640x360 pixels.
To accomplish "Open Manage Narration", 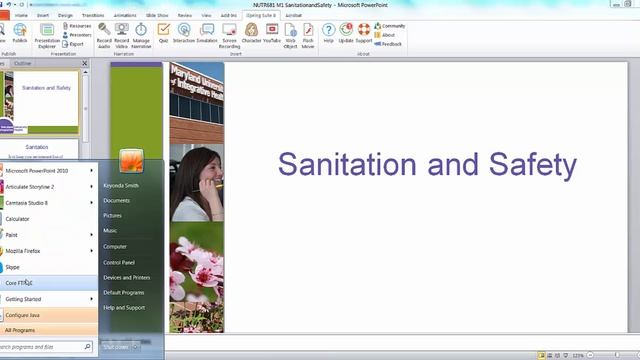I will pos(141,36).
